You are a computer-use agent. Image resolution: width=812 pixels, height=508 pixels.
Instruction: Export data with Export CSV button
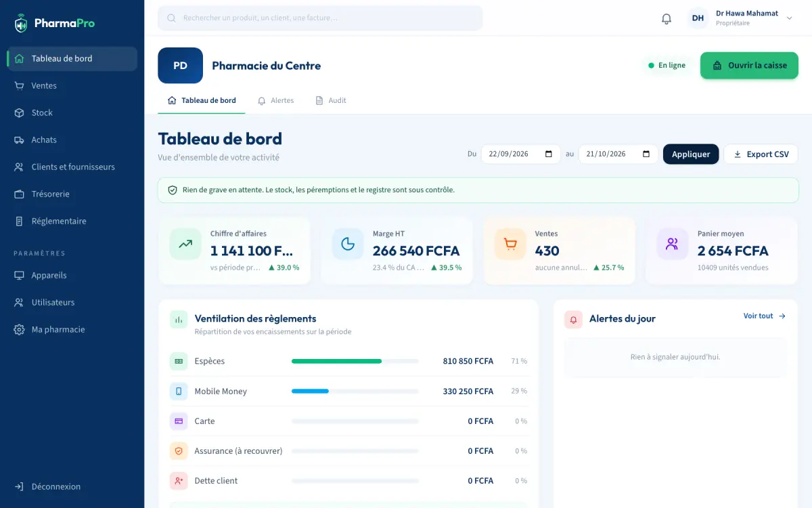(761, 154)
